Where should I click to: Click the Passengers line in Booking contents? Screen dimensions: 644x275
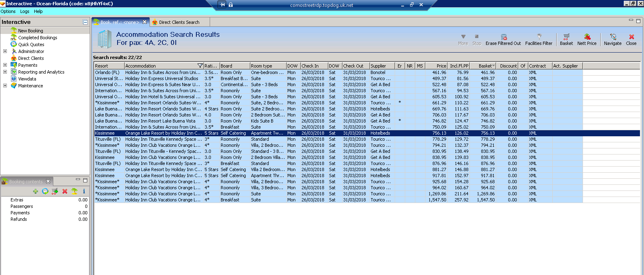pyautogui.click(x=44, y=206)
